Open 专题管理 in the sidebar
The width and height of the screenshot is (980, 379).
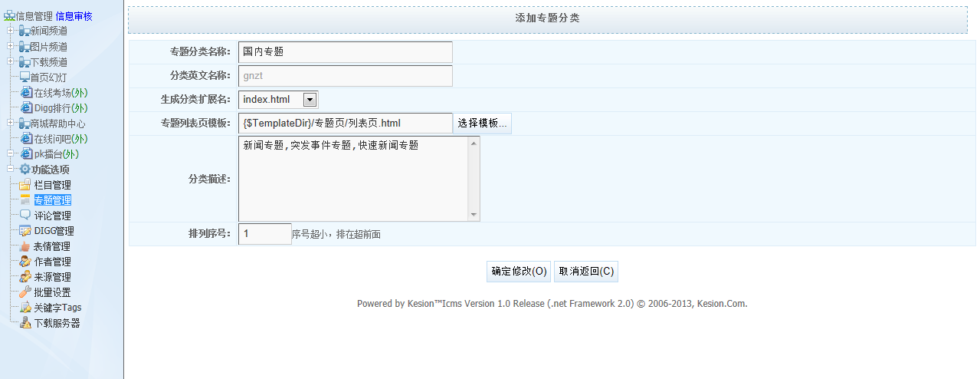pyautogui.click(x=52, y=200)
